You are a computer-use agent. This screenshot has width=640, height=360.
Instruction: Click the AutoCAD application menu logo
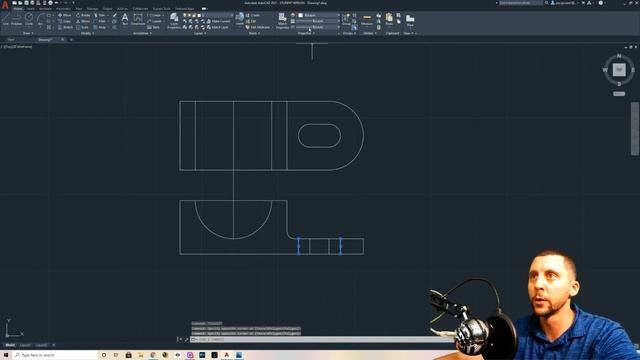5,5
